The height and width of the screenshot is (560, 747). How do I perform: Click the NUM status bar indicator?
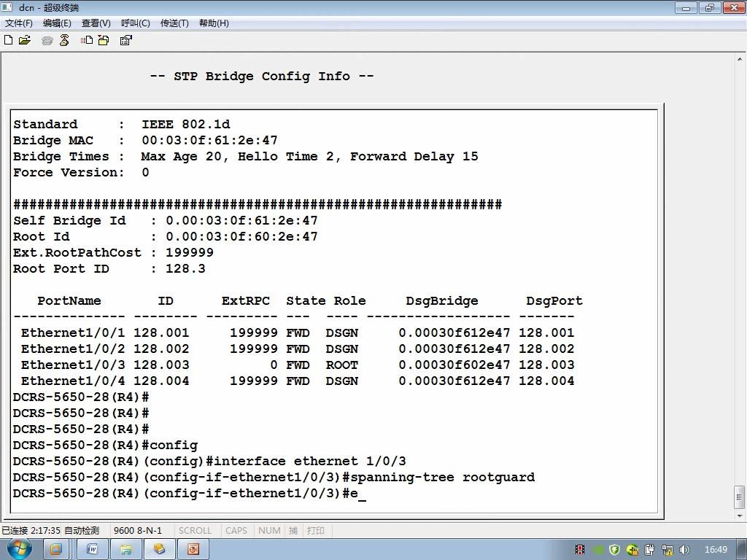pyautogui.click(x=269, y=531)
